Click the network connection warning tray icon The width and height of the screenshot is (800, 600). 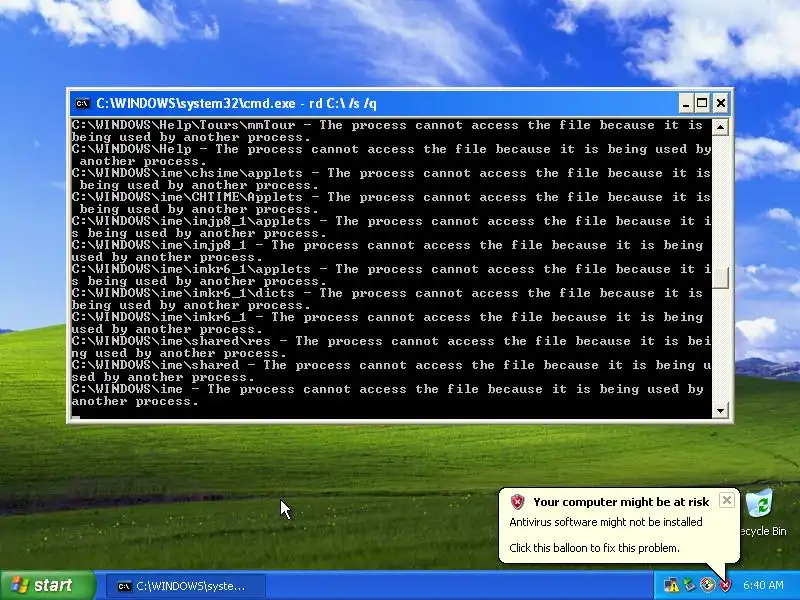[x=671, y=585]
